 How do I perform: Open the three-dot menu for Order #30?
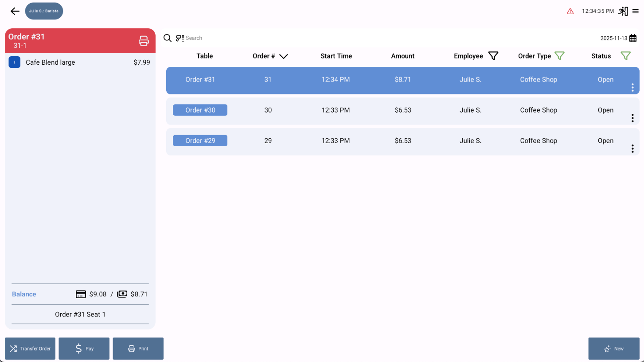[x=632, y=118]
